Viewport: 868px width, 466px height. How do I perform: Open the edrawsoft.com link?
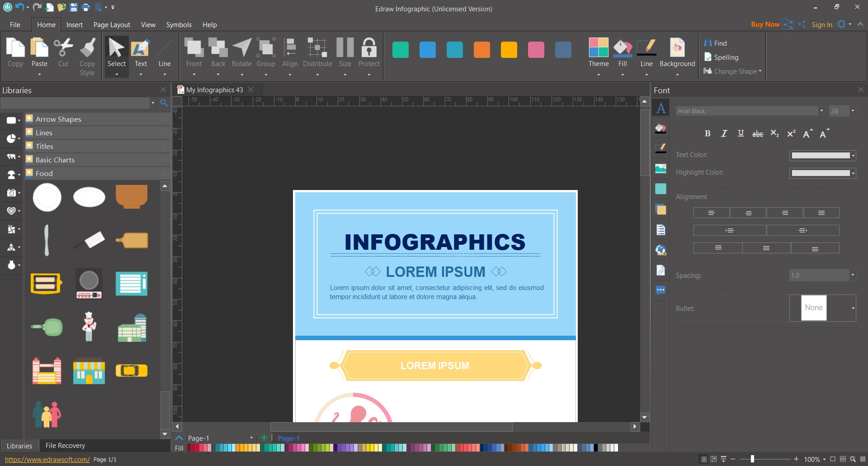coord(47,459)
